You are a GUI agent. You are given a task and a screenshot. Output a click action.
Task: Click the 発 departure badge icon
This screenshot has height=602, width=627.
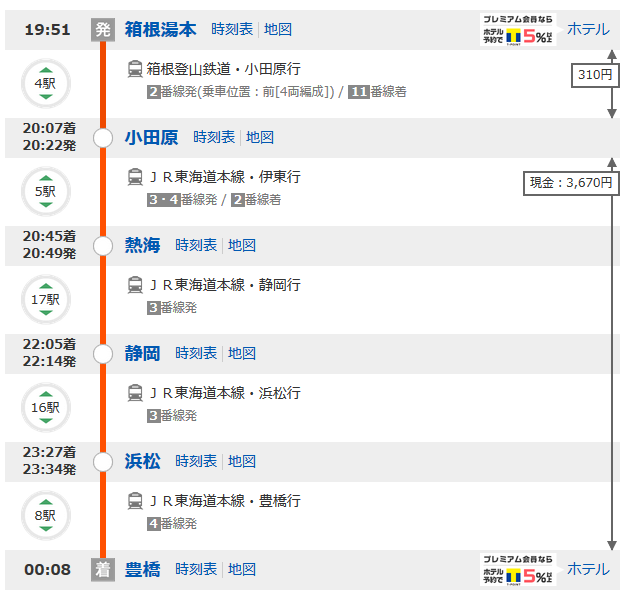click(103, 29)
